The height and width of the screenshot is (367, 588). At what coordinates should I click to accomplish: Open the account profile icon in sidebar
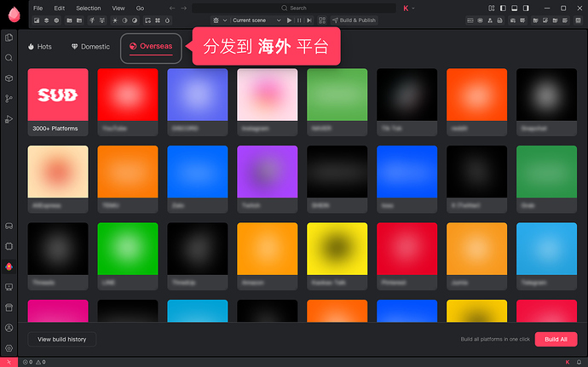pos(9,328)
